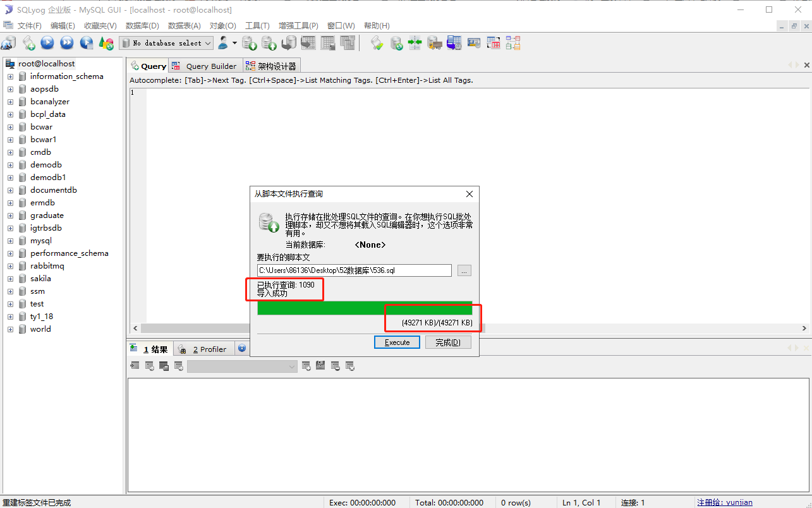Image resolution: width=812 pixels, height=508 pixels.
Task: Click the 完成(D) button
Action: 448,342
